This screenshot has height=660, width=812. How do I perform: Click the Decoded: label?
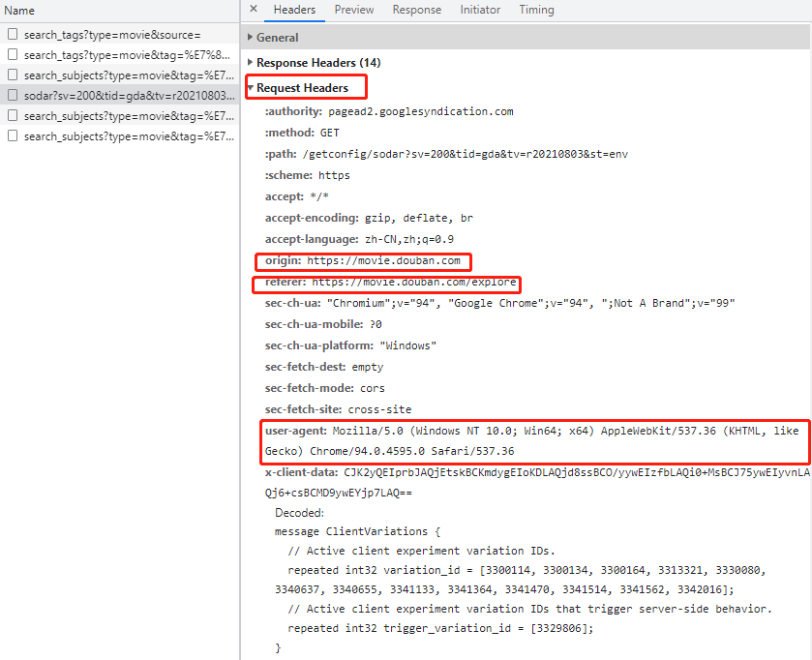point(299,513)
